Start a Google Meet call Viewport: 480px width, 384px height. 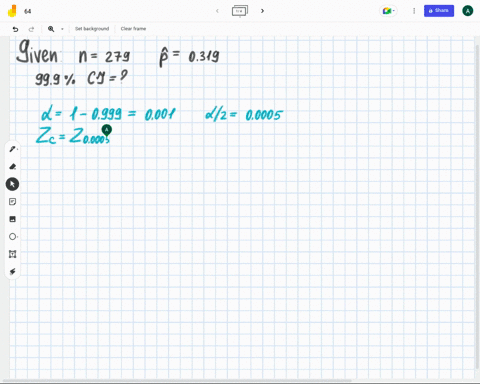(x=388, y=11)
